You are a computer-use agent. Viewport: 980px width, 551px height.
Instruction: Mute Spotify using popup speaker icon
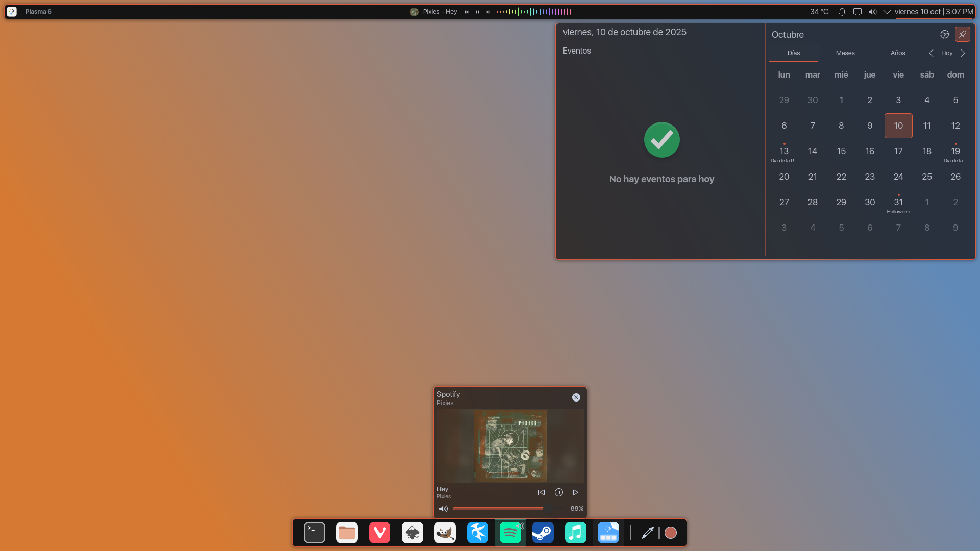(x=444, y=509)
